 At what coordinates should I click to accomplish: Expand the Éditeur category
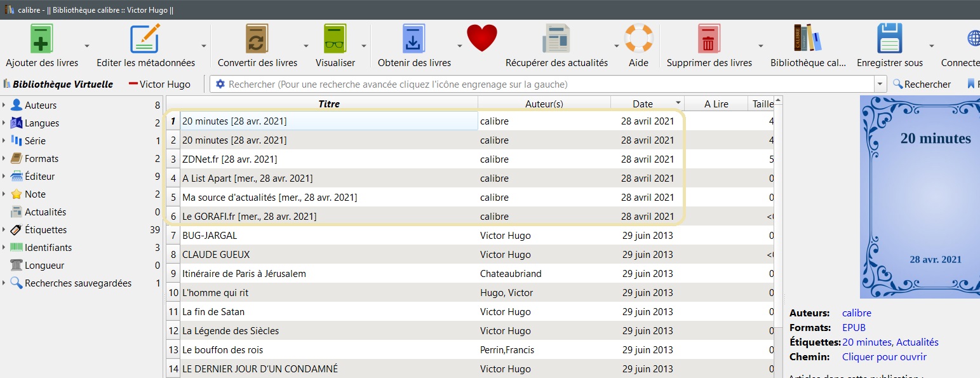click(x=4, y=177)
